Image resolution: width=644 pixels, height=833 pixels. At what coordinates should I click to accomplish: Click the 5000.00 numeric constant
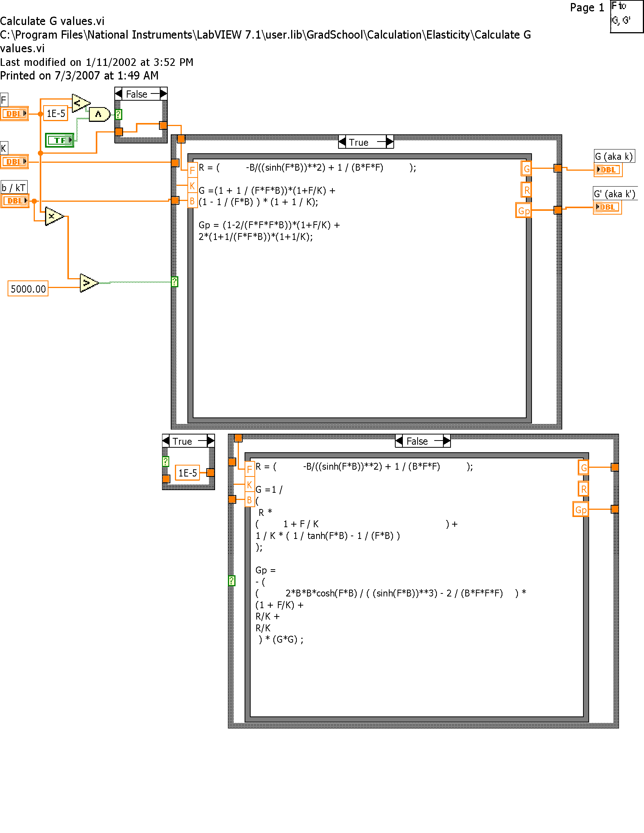click(28, 289)
